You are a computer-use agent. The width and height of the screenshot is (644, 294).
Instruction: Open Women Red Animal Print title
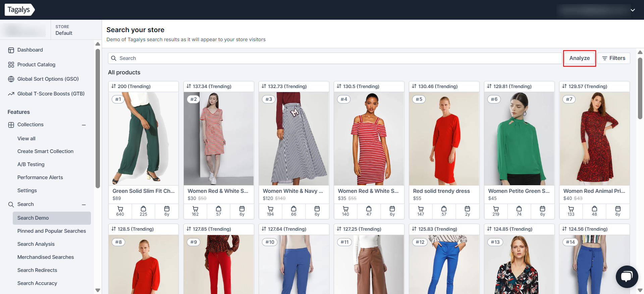coord(594,191)
